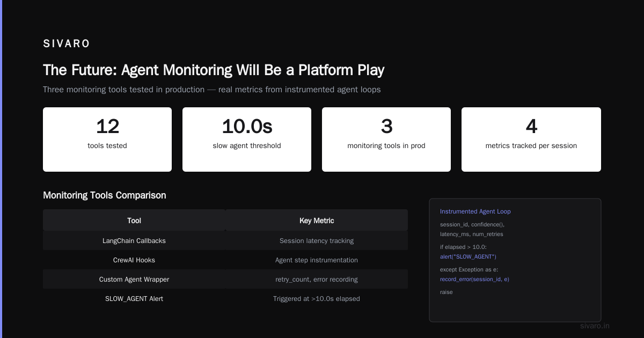The image size is (644, 338).
Task: Select the 'Session latency tracking' cell
Action: click(x=317, y=241)
